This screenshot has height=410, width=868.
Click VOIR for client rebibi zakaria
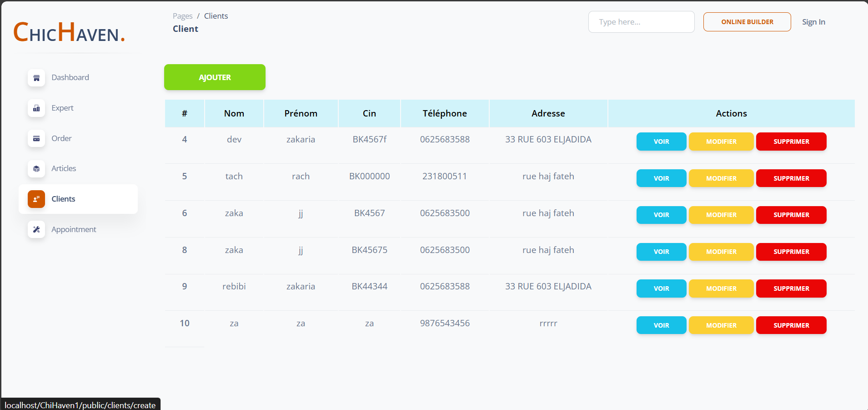[661, 289]
